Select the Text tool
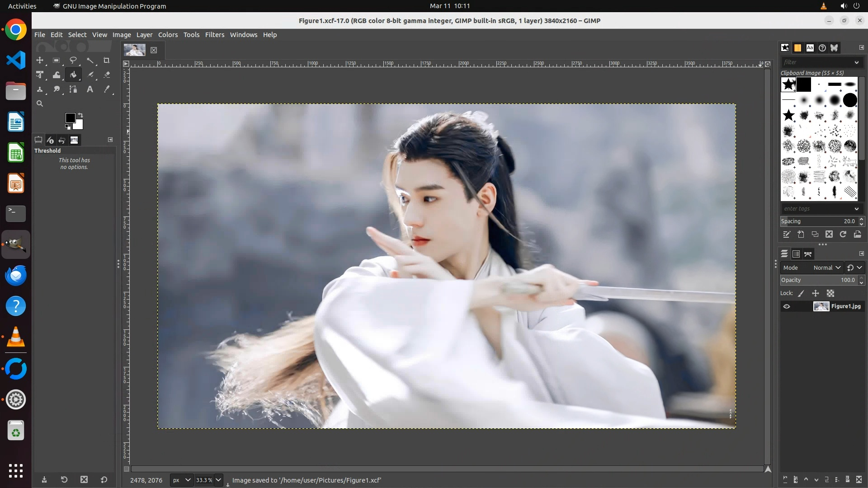The image size is (868, 488). click(x=90, y=89)
